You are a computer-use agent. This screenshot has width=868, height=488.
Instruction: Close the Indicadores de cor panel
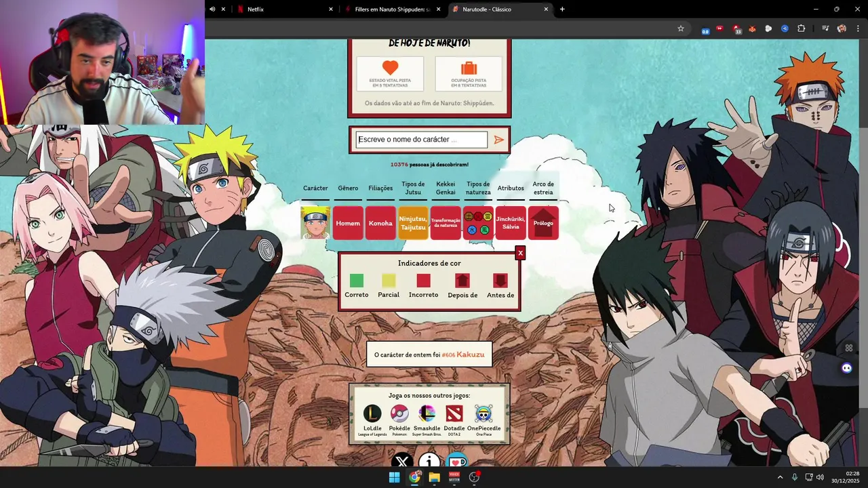[x=520, y=253]
